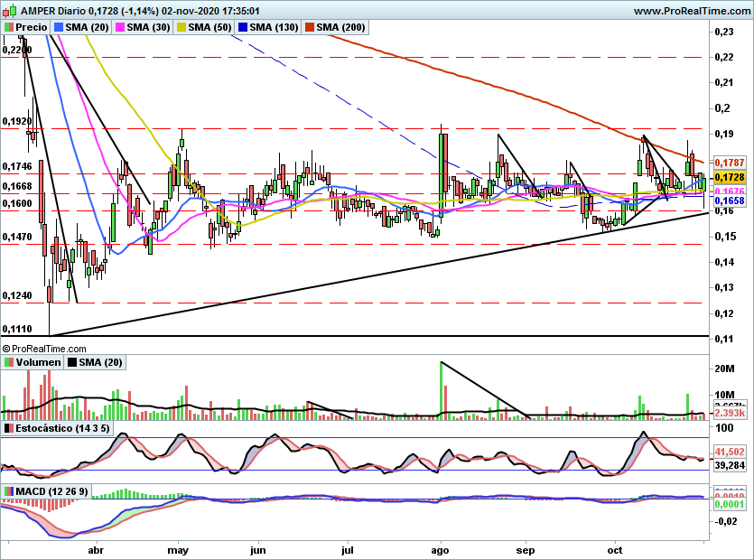Viewport: 754px width, 560px height.
Task: Select the 0,1600 level label
Action: (x=17, y=203)
